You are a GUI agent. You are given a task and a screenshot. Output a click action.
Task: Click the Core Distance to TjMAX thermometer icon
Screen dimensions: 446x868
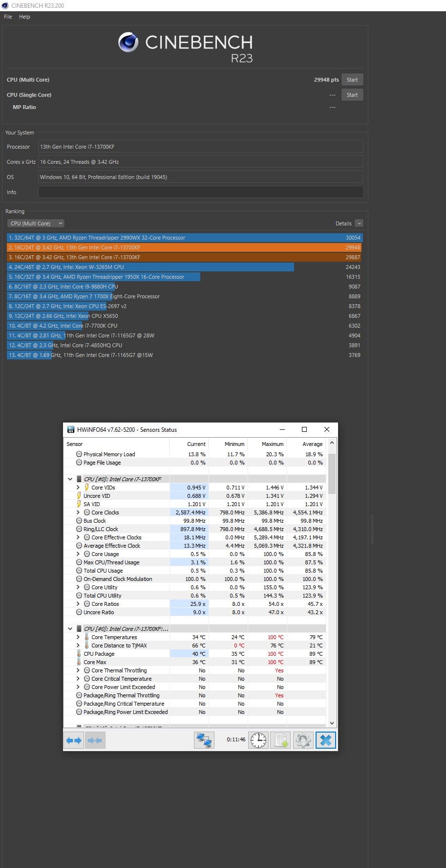[x=86, y=645]
